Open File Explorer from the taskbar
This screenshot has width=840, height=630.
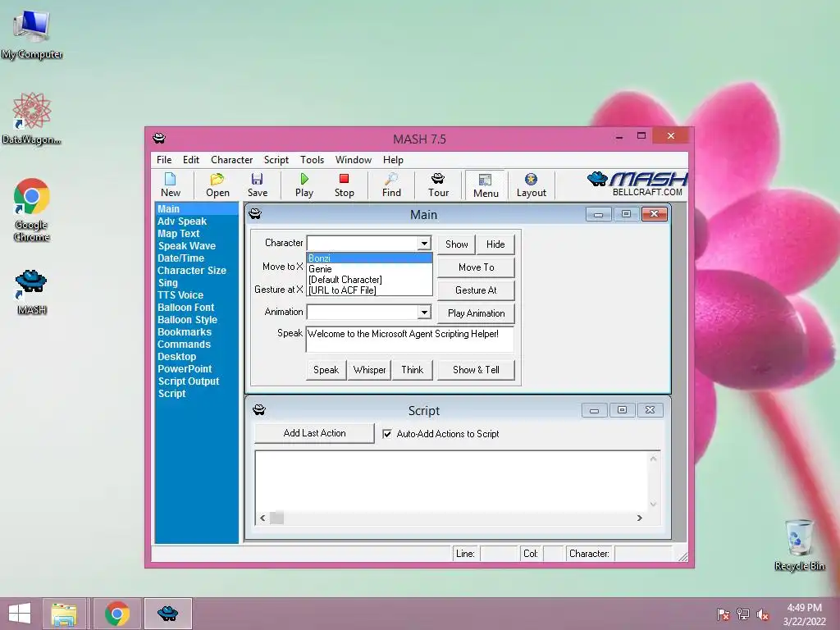[x=64, y=614]
